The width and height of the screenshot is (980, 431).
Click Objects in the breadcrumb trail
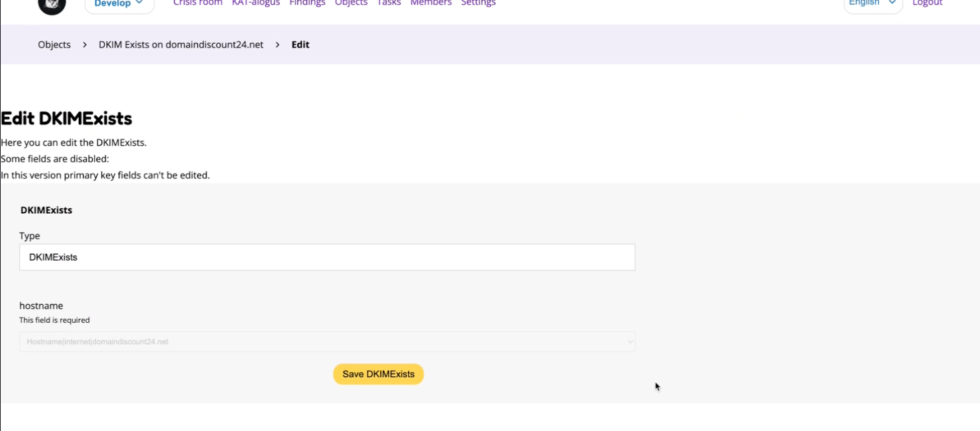click(x=53, y=44)
